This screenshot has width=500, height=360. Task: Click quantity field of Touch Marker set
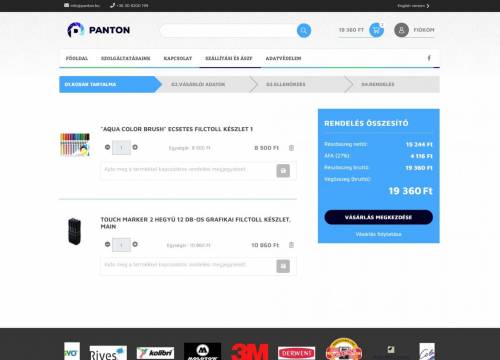[x=121, y=245]
